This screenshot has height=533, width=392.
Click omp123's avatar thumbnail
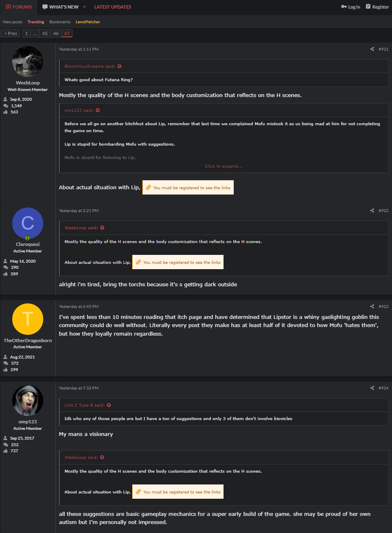(x=27, y=400)
